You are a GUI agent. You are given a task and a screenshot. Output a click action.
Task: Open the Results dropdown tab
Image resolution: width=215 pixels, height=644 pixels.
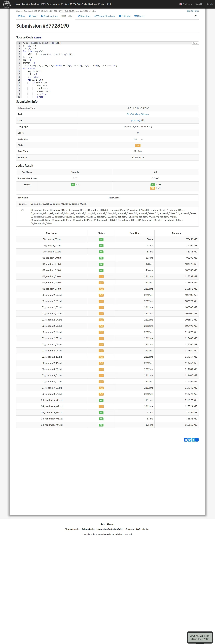[68, 16]
